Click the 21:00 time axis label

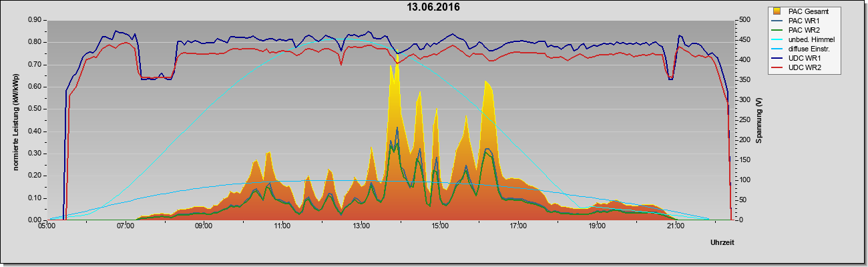(x=676, y=226)
